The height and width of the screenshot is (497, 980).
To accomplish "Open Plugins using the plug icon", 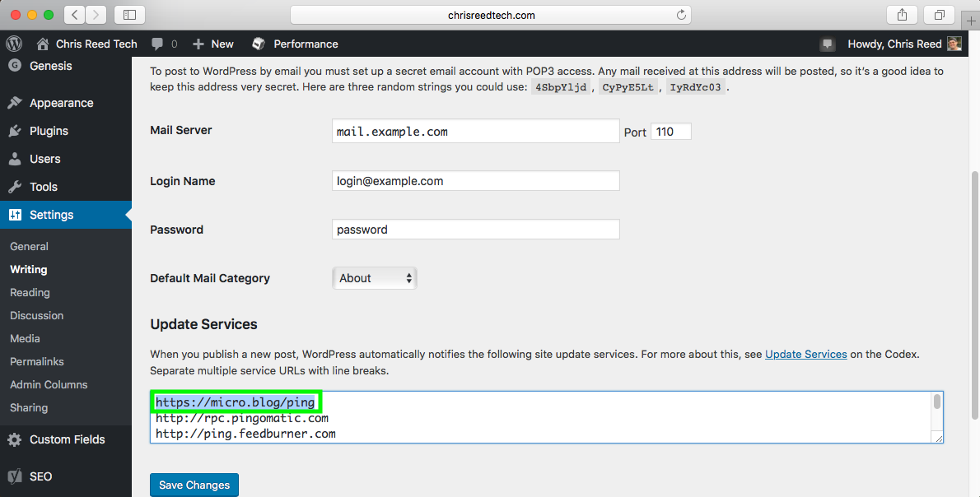I will (x=13, y=130).
